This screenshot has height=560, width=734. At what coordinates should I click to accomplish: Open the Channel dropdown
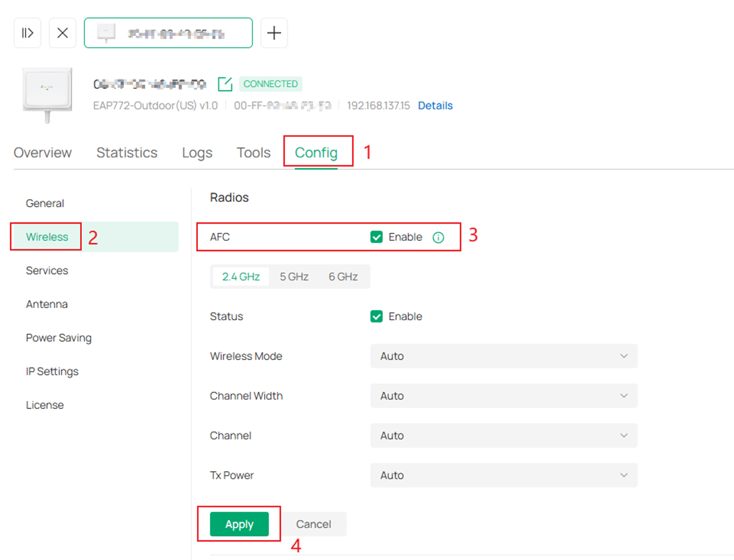[504, 436]
